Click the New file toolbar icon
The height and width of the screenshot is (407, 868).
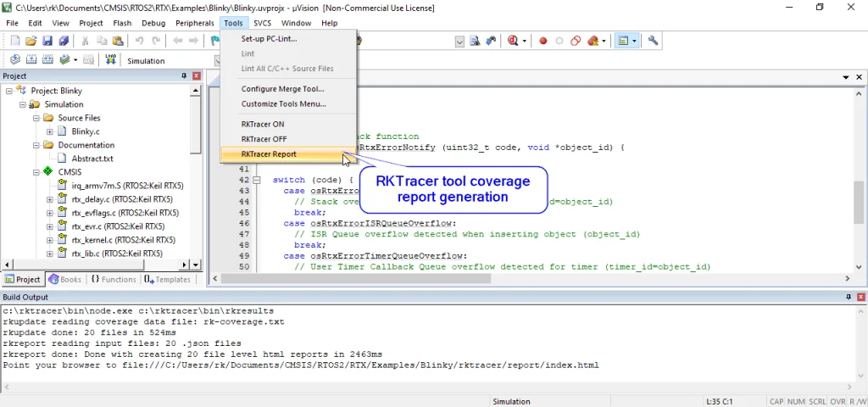[x=15, y=41]
